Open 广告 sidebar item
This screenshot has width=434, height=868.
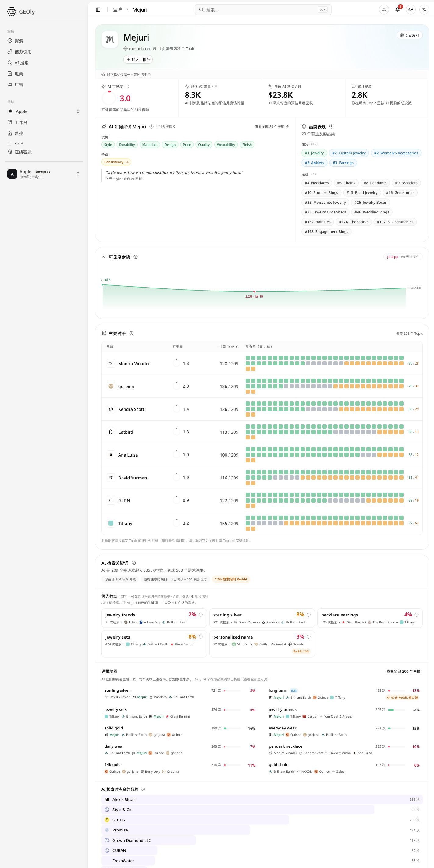tap(19, 85)
